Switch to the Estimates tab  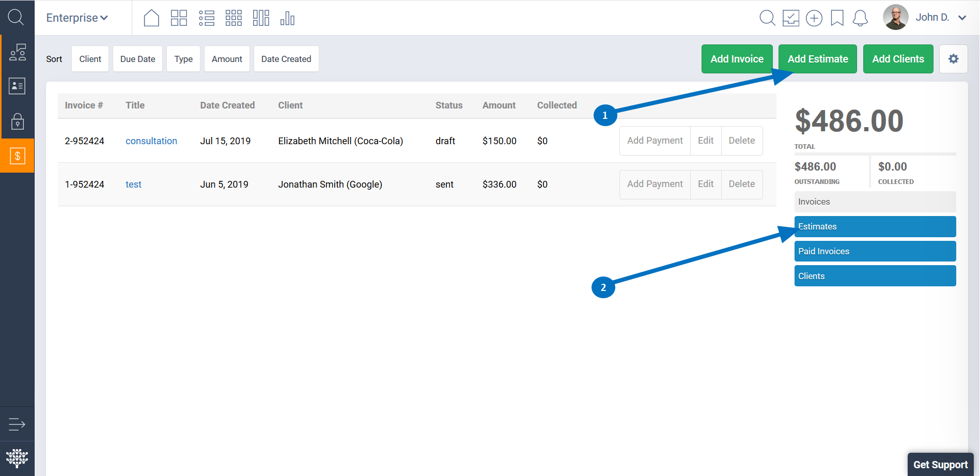(875, 226)
